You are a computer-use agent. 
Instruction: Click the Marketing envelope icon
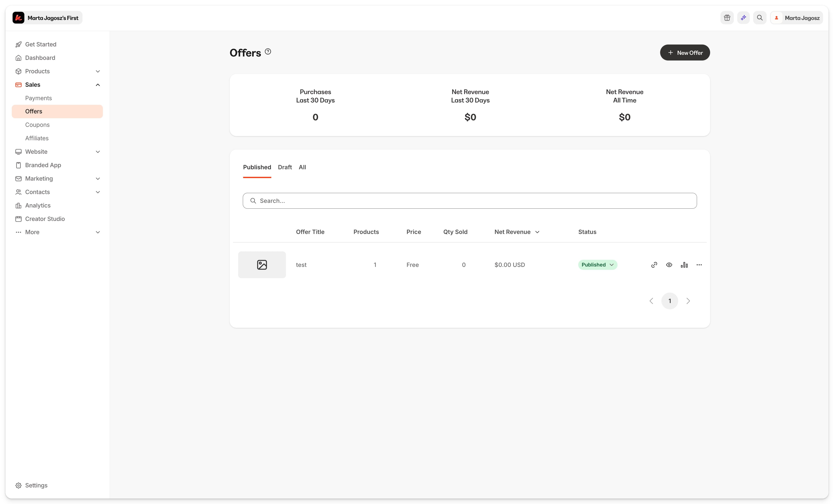click(x=18, y=178)
